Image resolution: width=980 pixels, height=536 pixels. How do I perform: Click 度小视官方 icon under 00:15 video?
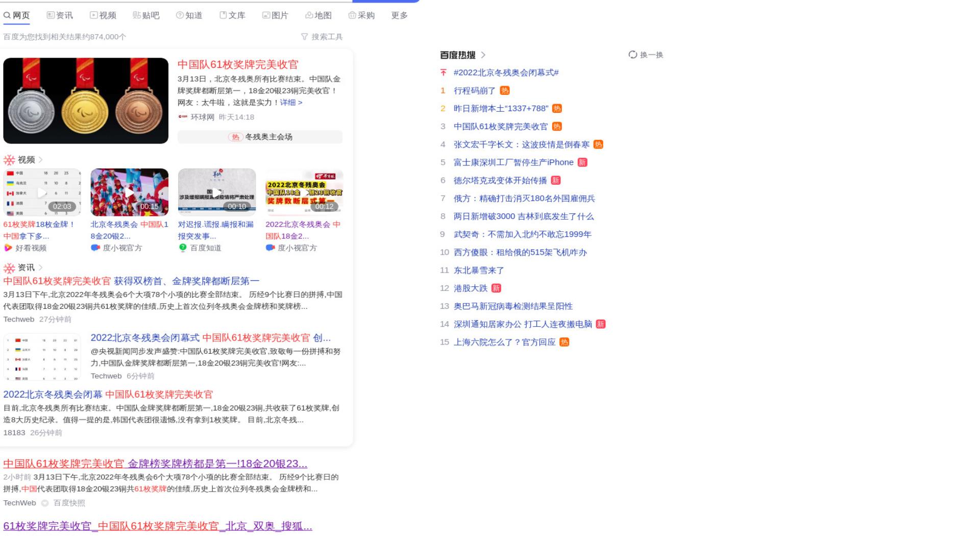coord(95,248)
